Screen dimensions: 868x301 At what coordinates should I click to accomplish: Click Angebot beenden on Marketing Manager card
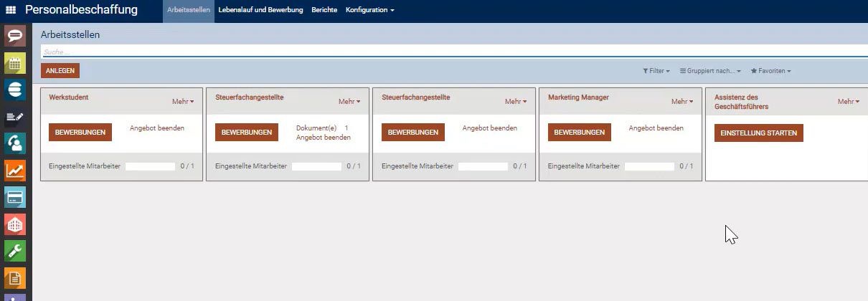pos(656,128)
